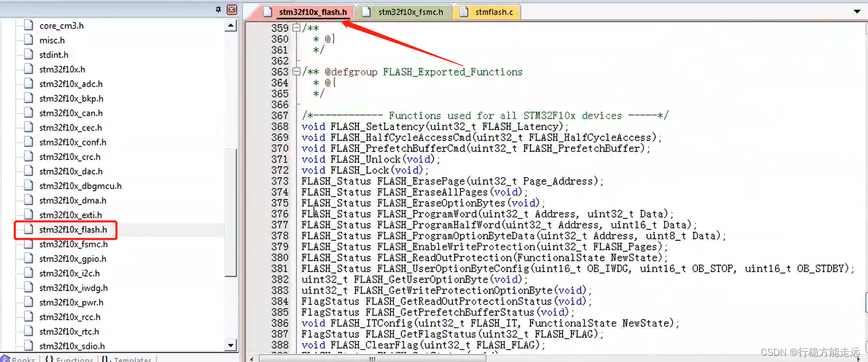Click FLASH_ReadOutProtection on line 380

pos(445,257)
